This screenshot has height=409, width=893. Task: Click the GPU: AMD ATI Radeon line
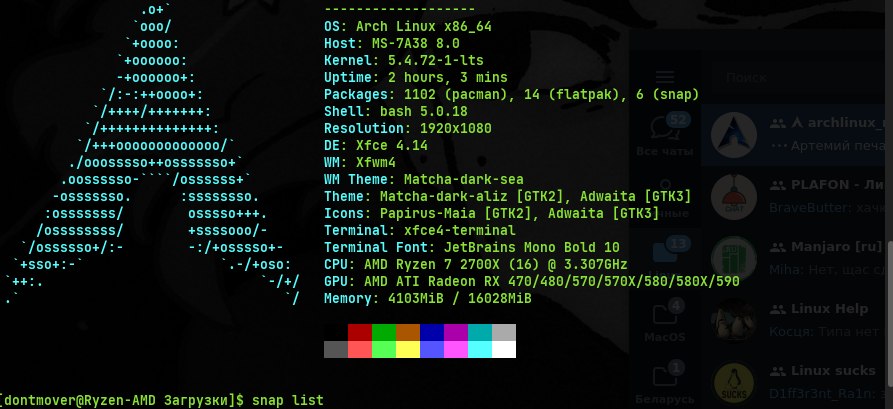(x=531, y=281)
